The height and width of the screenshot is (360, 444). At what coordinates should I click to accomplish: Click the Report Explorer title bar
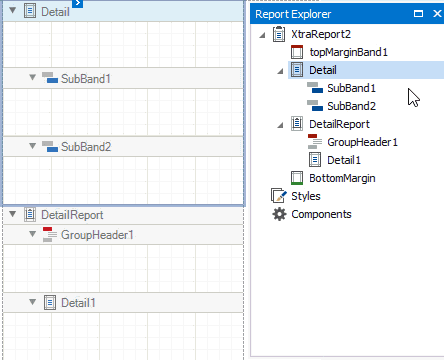(x=347, y=14)
